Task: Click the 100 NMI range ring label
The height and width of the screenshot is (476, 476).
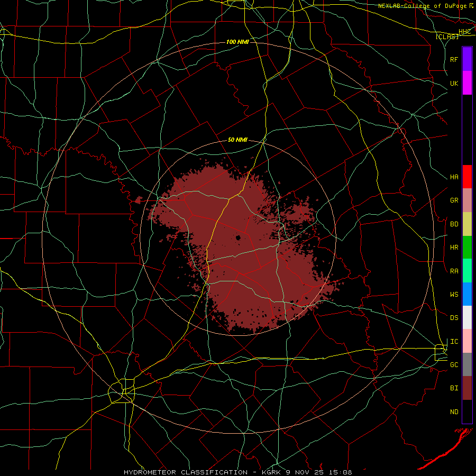Action: (x=237, y=42)
